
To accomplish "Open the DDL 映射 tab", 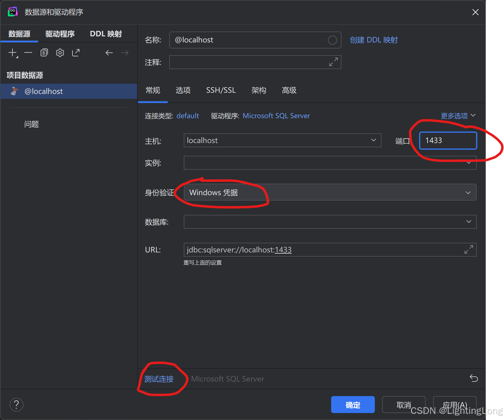I will [106, 34].
